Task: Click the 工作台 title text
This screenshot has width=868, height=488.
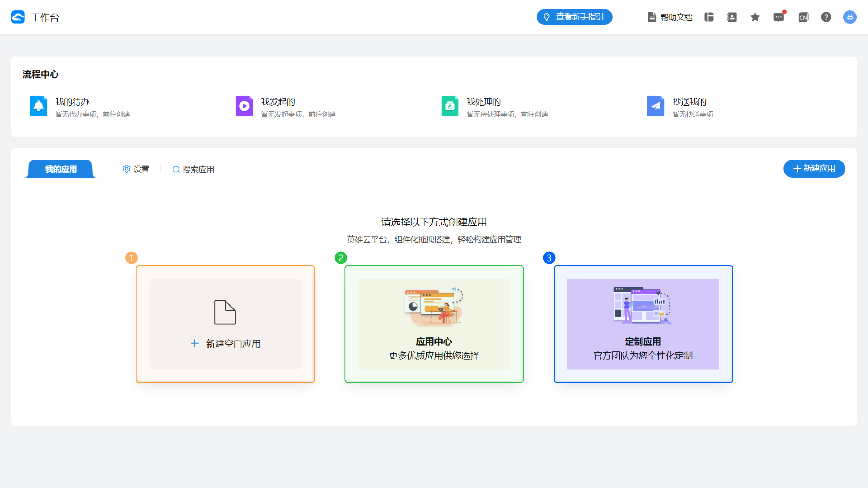Action: (x=45, y=17)
